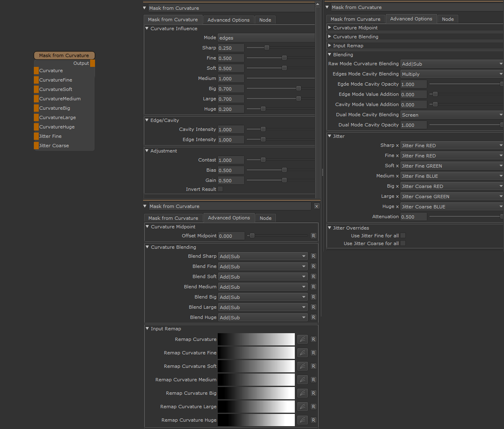Enable the Invert Result checkbox
This screenshot has height=429, width=504.
(220, 189)
